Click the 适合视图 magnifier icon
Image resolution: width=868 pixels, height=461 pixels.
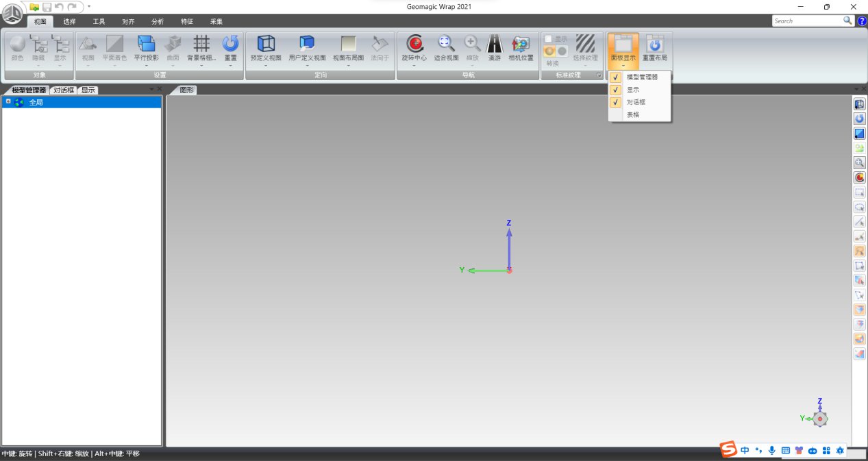(447, 45)
